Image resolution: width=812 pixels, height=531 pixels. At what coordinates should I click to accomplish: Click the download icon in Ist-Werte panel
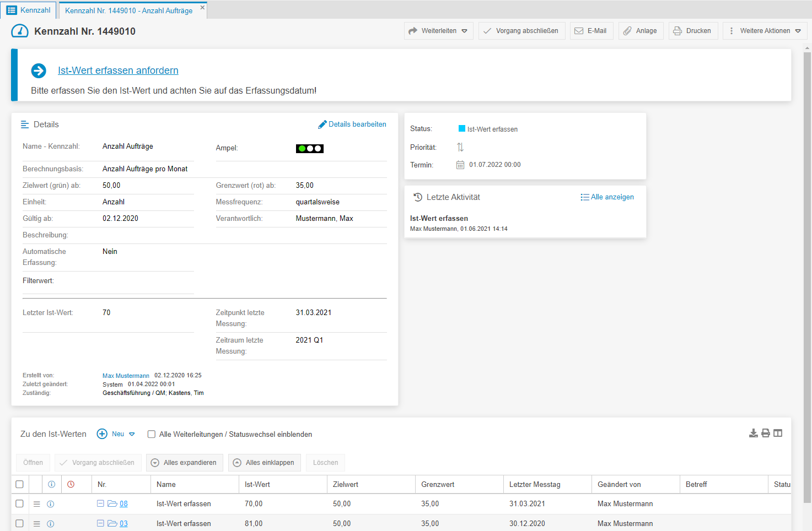point(753,434)
